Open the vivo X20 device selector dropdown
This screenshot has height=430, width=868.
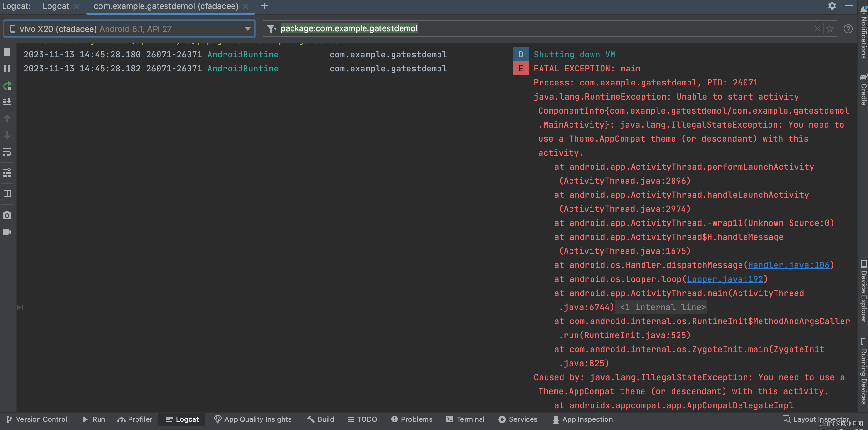[248, 29]
